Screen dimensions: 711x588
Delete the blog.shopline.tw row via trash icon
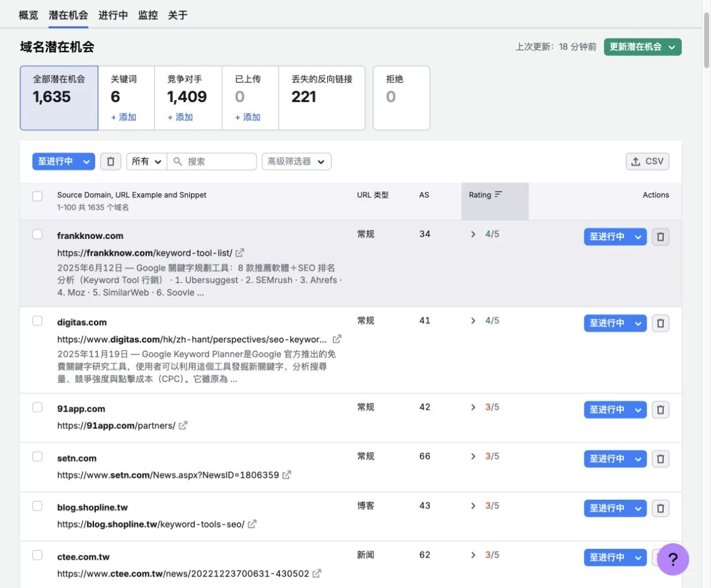[660, 508]
